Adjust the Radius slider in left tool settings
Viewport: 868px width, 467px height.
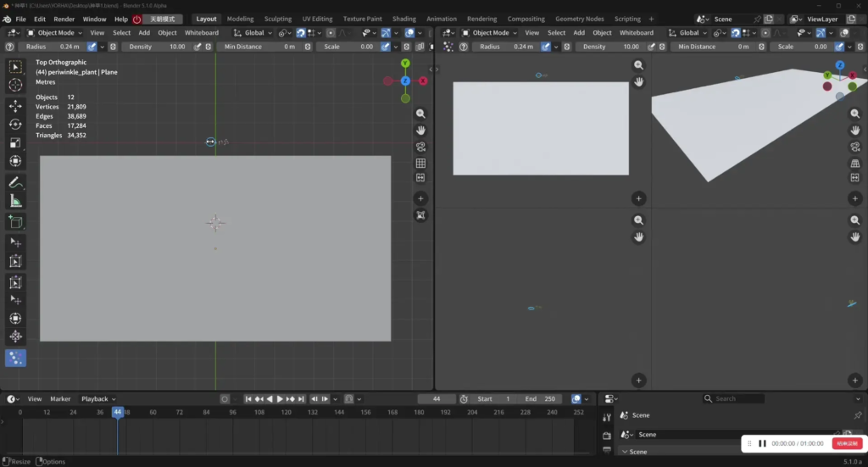(52, 47)
